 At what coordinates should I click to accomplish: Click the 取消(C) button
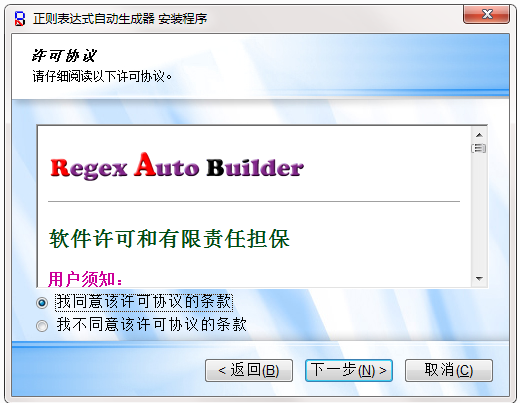click(449, 370)
